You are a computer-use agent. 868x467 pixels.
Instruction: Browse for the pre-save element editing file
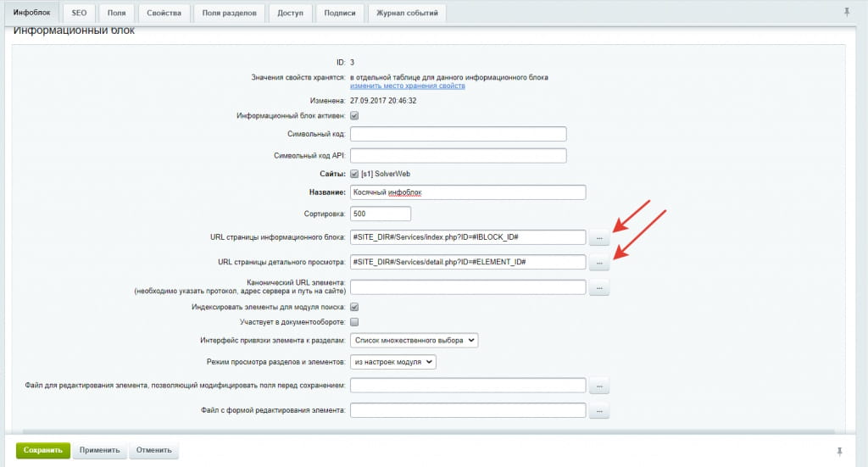coord(598,386)
